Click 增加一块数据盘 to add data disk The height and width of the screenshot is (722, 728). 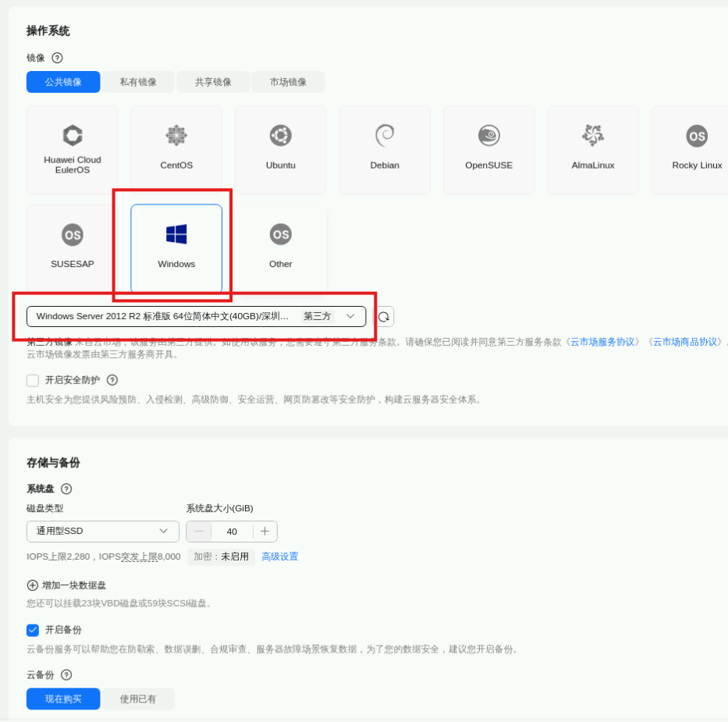pyautogui.click(x=67, y=585)
